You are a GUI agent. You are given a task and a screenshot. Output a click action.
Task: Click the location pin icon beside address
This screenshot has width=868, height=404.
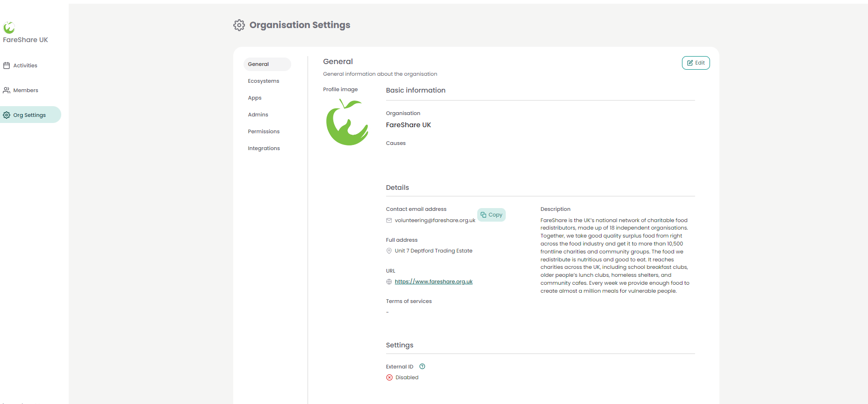point(389,251)
